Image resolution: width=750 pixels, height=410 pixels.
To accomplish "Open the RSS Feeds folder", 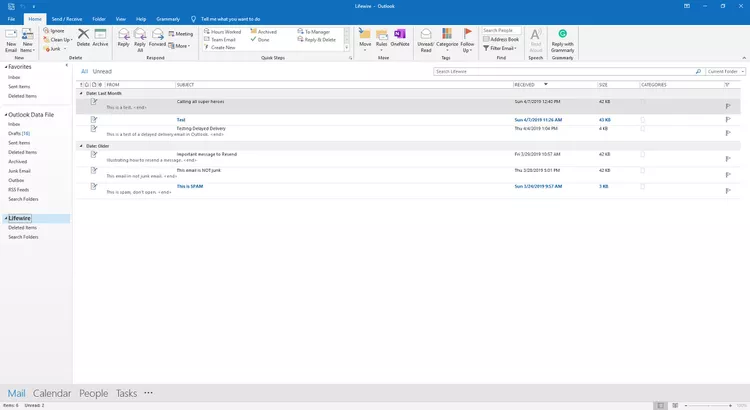I will coord(19,189).
